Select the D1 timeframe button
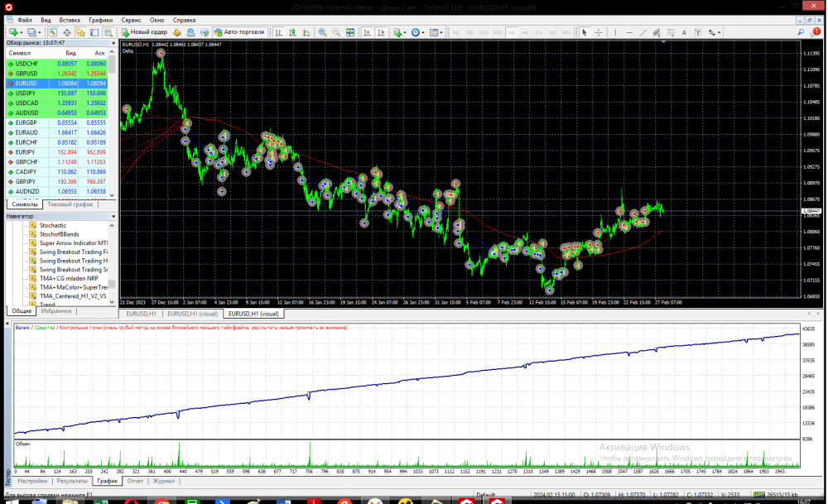The image size is (828, 504). click(x=539, y=32)
